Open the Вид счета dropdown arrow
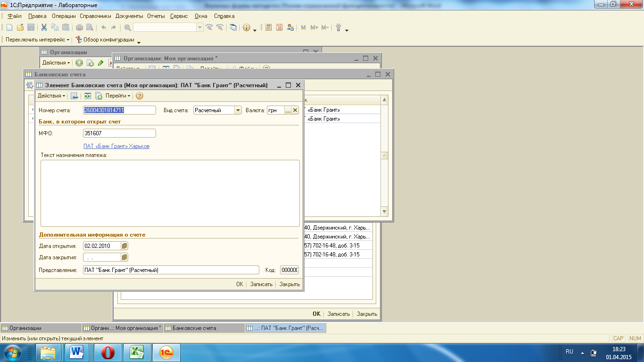 click(238, 110)
